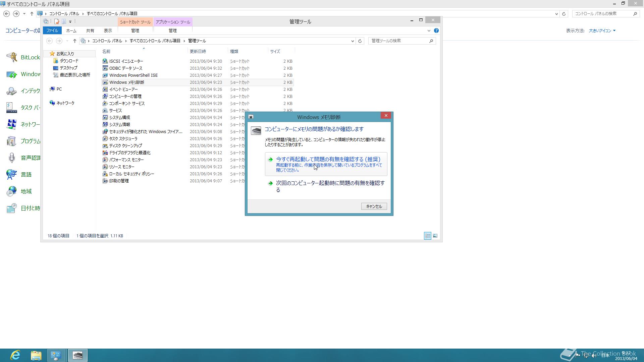Viewport: 644px width, 362px height.
Task: Choose 次回のコンピューター起動時に確認する option
Action: pyautogui.click(x=326, y=186)
